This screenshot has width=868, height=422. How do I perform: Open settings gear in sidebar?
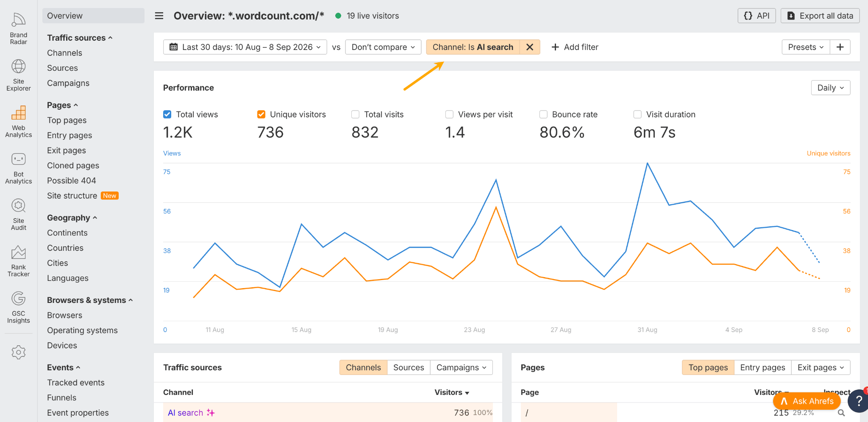pos(19,352)
